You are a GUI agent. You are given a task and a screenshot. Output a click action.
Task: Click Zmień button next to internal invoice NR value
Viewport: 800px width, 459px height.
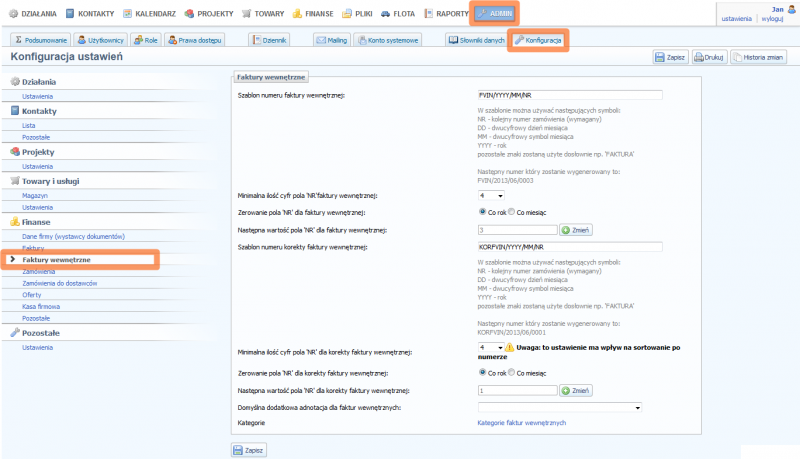[577, 229]
